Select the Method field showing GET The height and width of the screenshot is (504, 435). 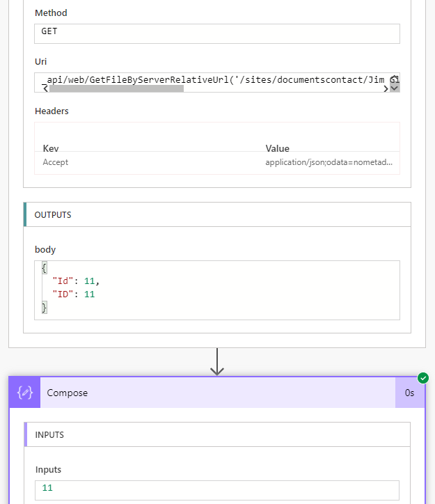click(217, 33)
